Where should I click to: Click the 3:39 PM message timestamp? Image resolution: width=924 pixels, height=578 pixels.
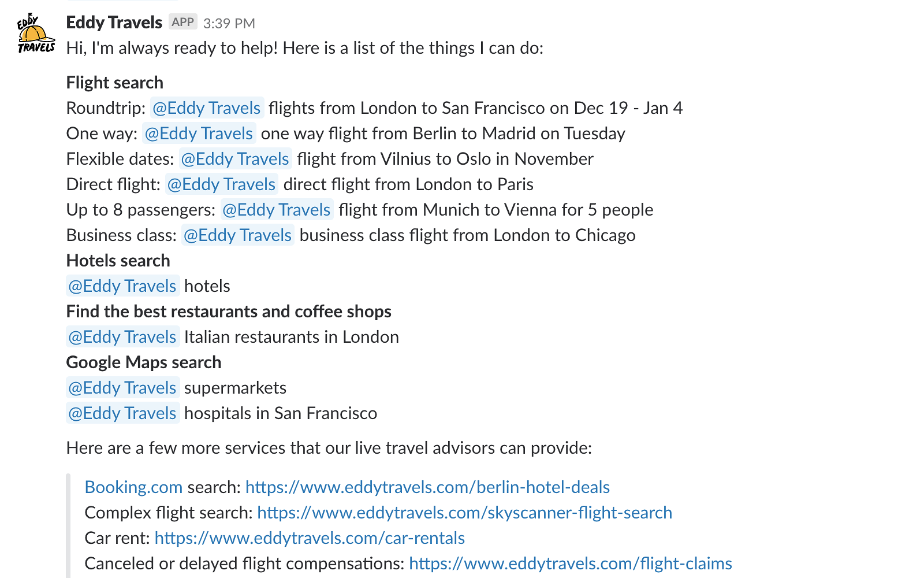pos(229,23)
